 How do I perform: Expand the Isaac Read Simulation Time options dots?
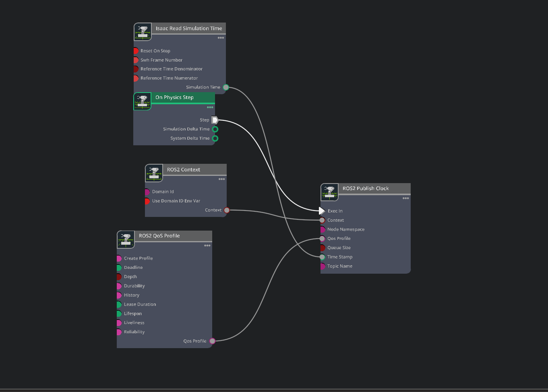click(221, 38)
